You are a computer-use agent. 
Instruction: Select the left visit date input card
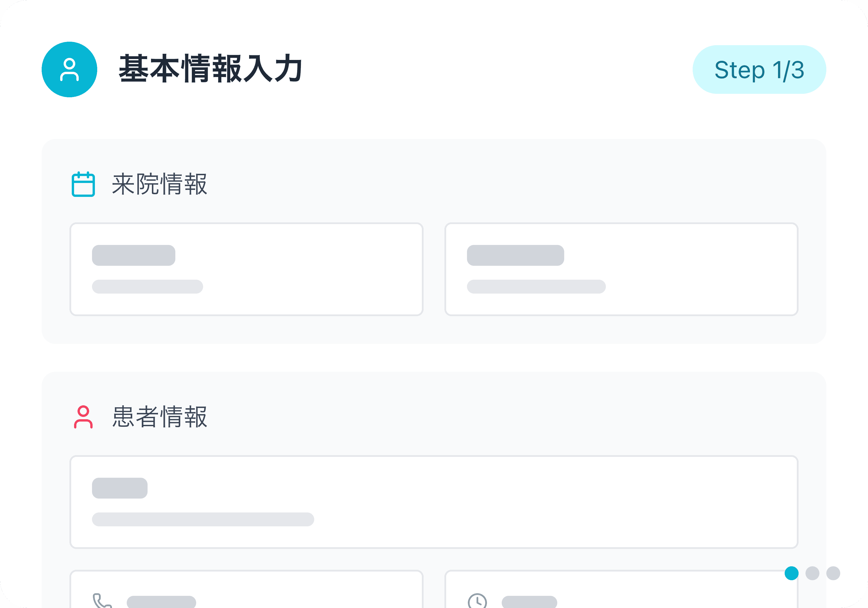(x=247, y=269)
